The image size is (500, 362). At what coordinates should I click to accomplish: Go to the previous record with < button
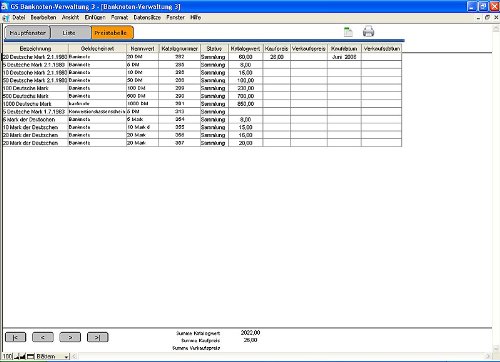[43, 337]
